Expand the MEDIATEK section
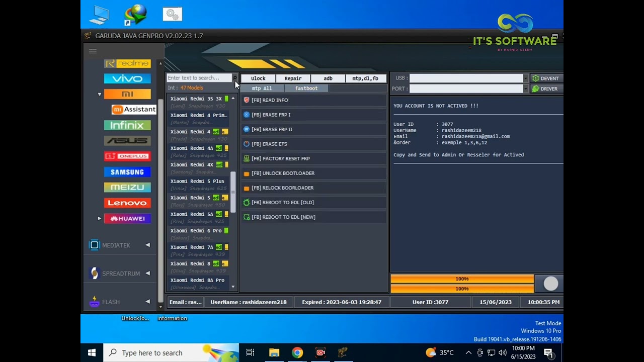644x362 pixels. pyautogui.click(x=147, y=245)
